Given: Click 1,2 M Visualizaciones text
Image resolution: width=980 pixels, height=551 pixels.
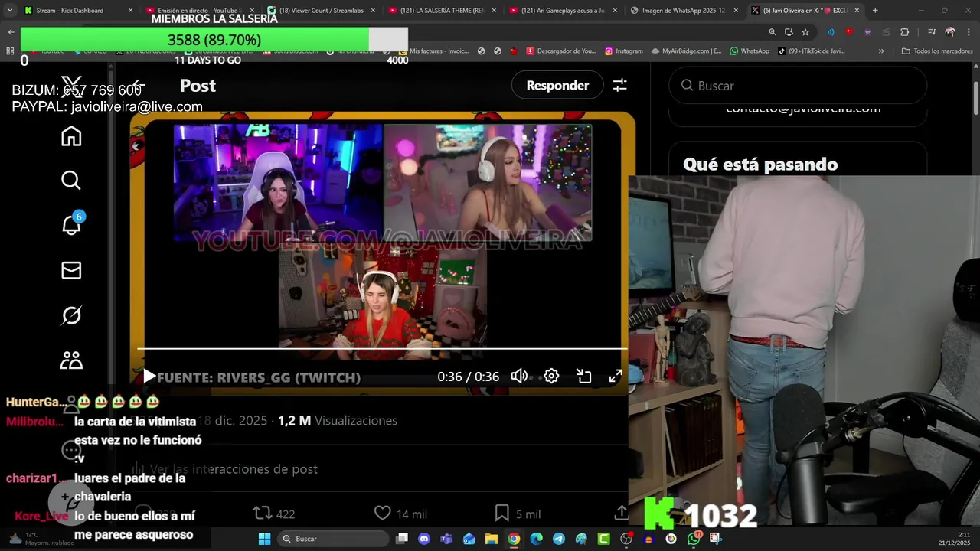Looking at the screenshot, I should pyautogui.click(x=338, y=421).
